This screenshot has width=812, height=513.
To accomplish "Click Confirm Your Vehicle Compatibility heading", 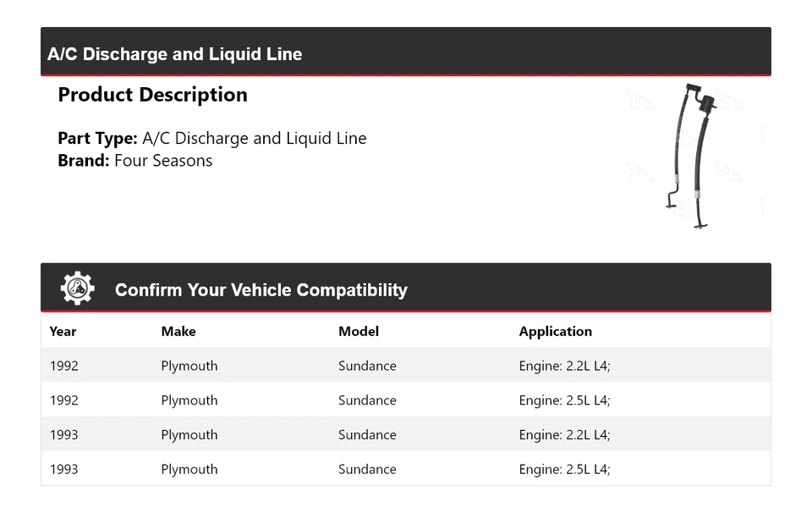I will [261, 290].
